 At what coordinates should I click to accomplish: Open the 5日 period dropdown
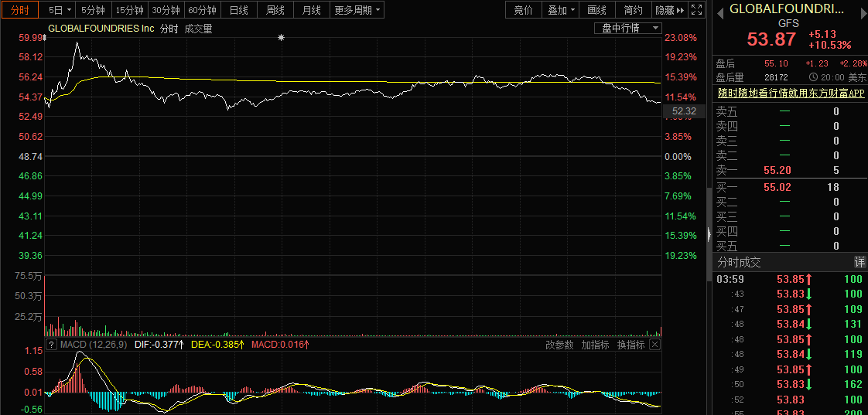(x=60, y=10)
